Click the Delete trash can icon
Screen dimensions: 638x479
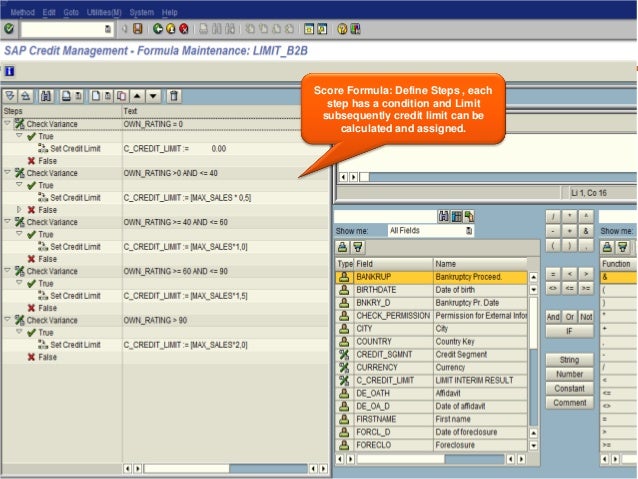tap(174, 96)
